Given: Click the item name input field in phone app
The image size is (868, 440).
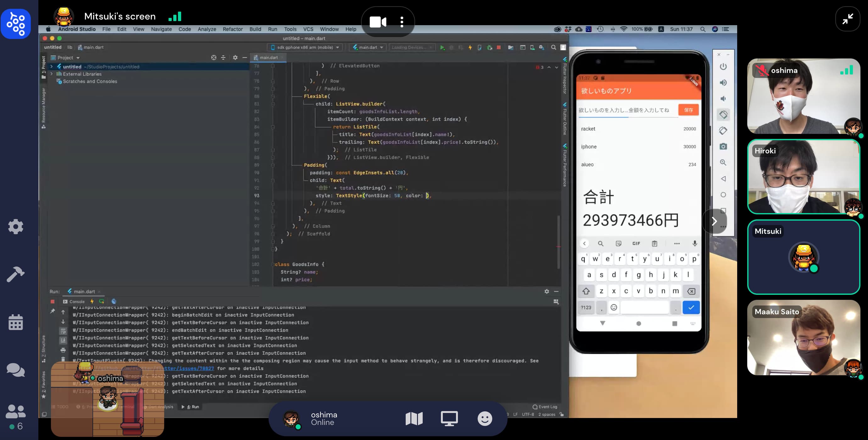Looking at the screenshot, I should point(603,110).
